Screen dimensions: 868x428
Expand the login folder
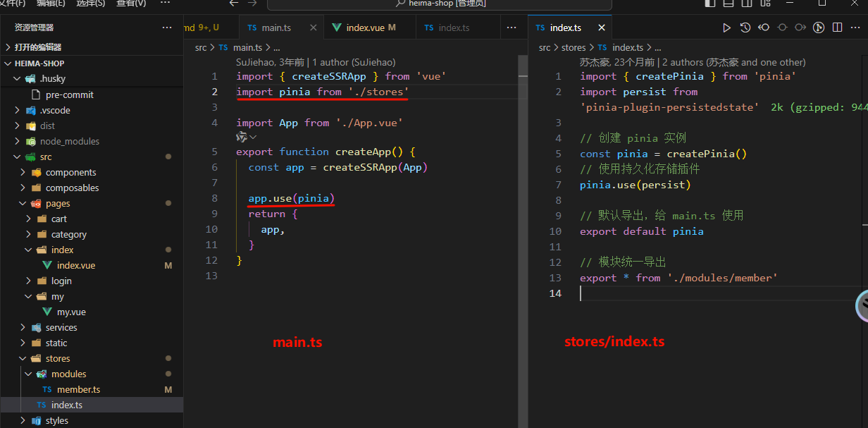(x=92, y=281)
